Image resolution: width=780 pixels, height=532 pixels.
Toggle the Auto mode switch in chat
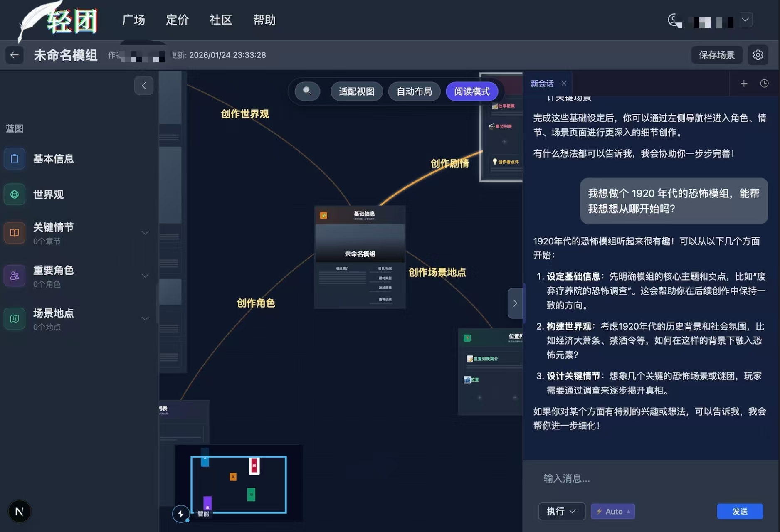click(x=613, y=511)
